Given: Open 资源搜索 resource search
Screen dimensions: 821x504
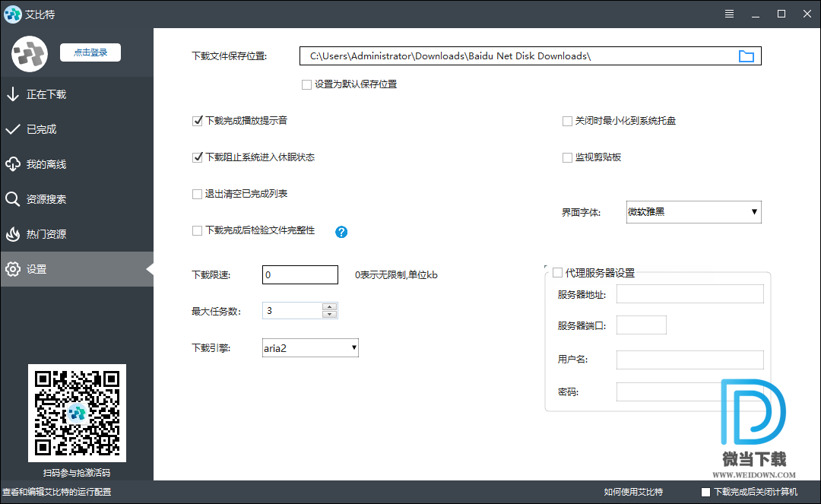Looking at the screenshot, I should (x=77, y=199).
